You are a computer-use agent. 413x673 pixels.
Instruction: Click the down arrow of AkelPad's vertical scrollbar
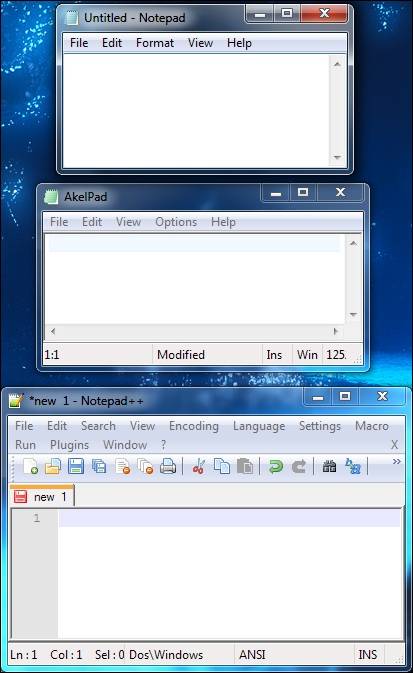[353, 315]
